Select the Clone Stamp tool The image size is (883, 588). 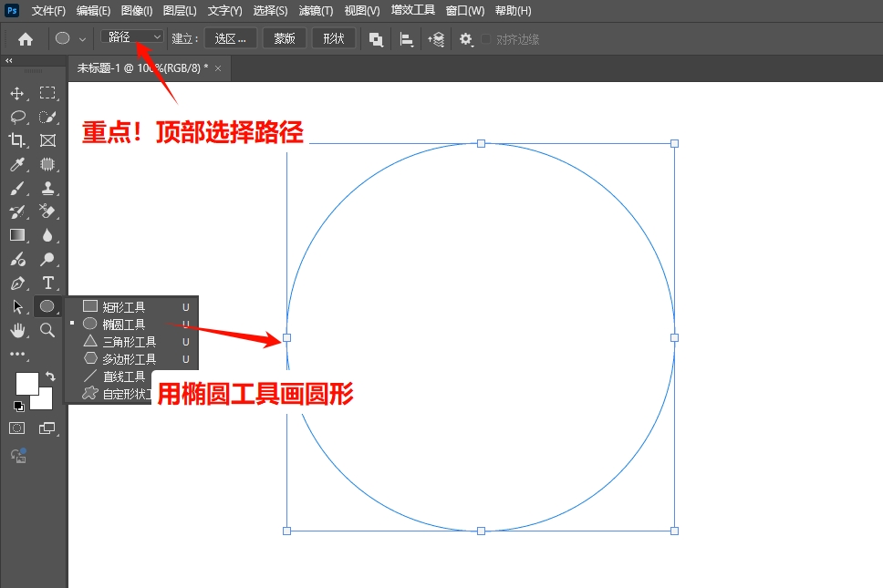[x=47, y=188]
